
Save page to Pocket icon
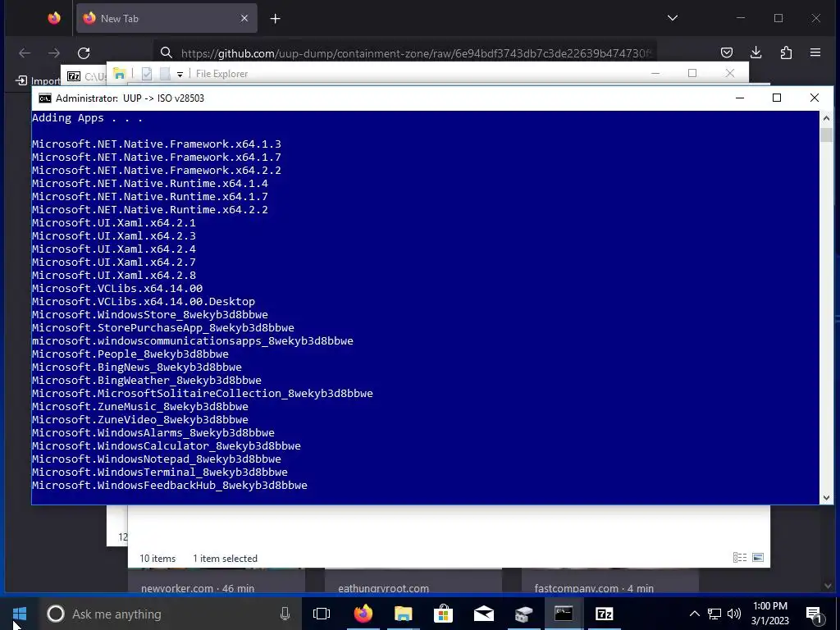[x=727, y=52]
